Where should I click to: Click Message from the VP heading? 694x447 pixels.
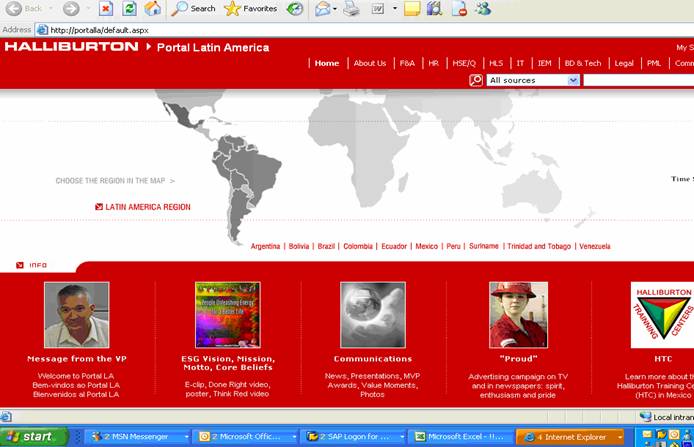tap(77, 359)
